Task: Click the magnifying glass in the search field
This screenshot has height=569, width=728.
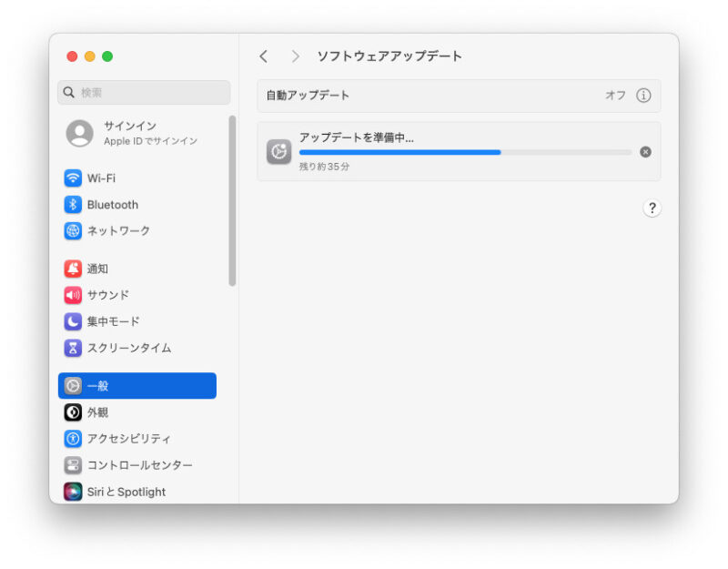Action: [x=69, y=92]
